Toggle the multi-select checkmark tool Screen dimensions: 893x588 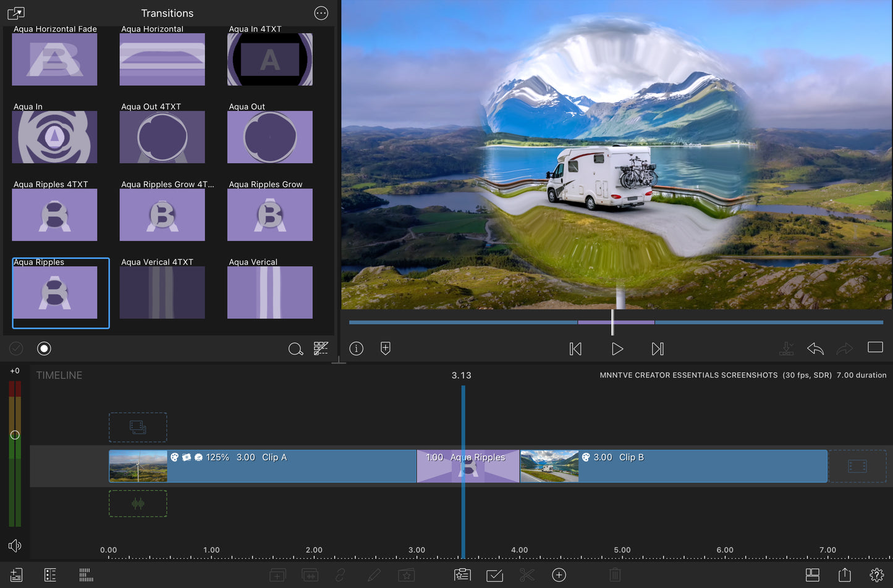point(494,575)
